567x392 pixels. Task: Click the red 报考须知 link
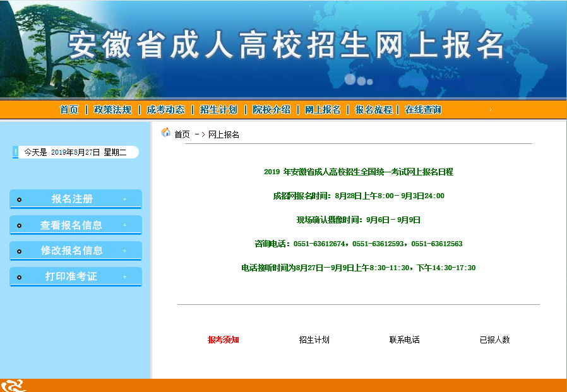click(x=224, y=340)
